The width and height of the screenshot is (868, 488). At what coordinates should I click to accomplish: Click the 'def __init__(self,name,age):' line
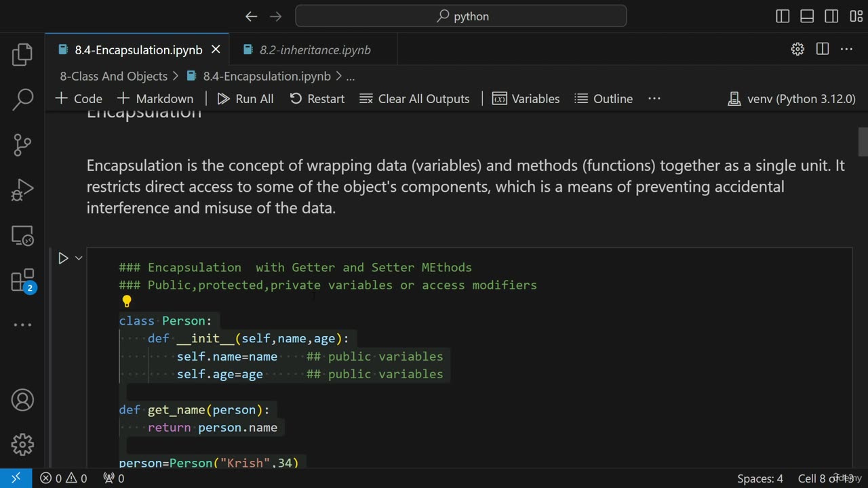[248, 338]
